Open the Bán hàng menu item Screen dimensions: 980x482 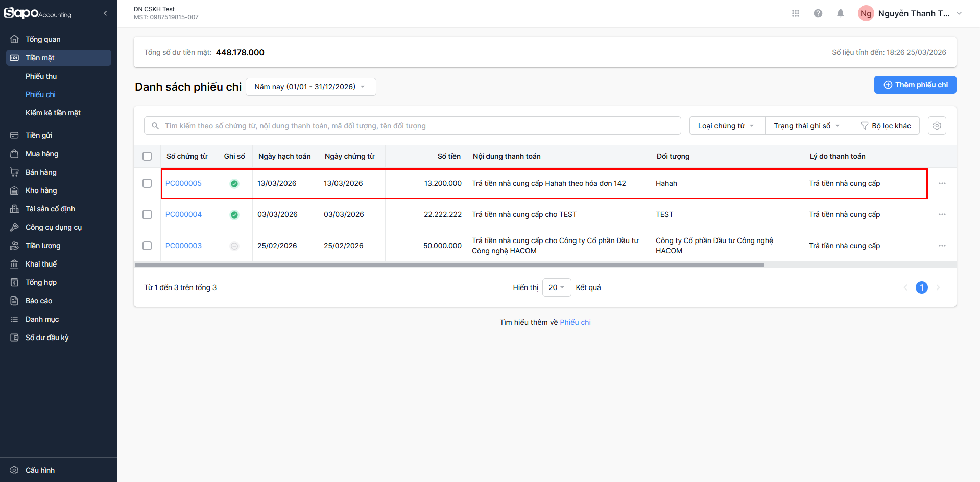41,172
